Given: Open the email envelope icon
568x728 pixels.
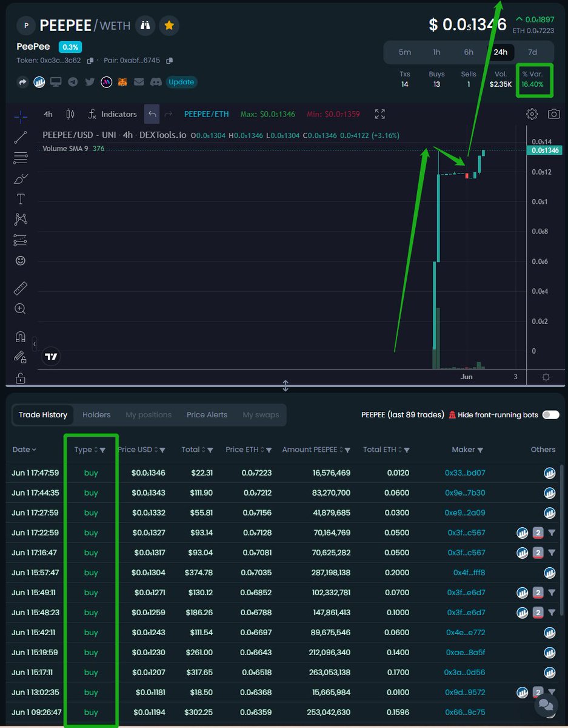Looking at the screenshot, I should click(139, 82).
